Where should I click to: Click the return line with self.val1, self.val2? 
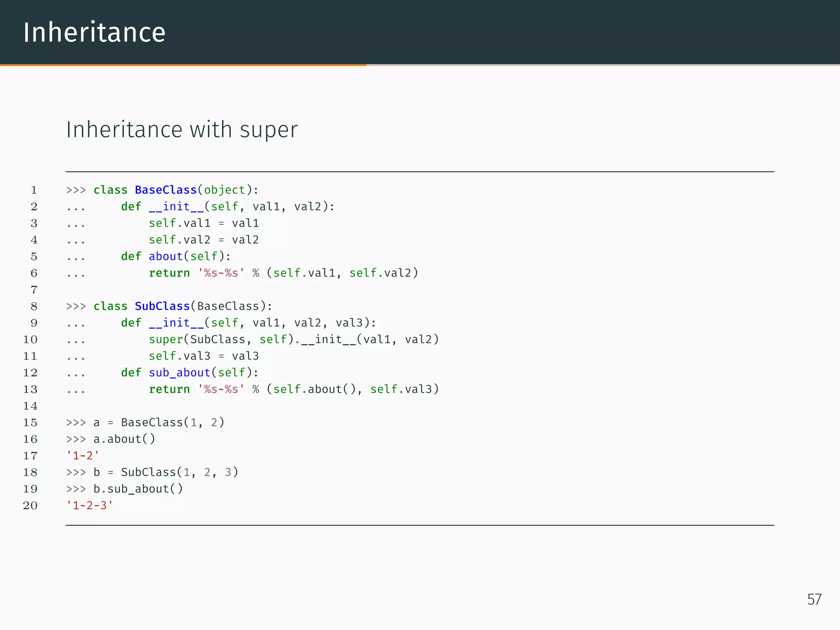pyautogui.click(x=242, y=273)
